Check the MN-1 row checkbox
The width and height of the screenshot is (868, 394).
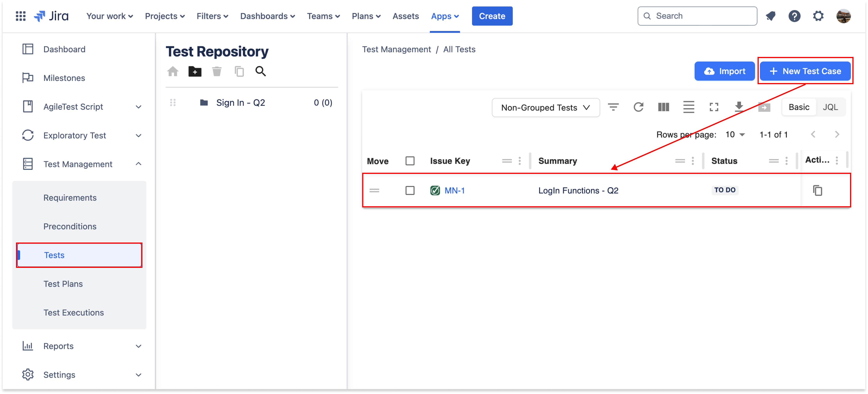(x=410, y=191)
